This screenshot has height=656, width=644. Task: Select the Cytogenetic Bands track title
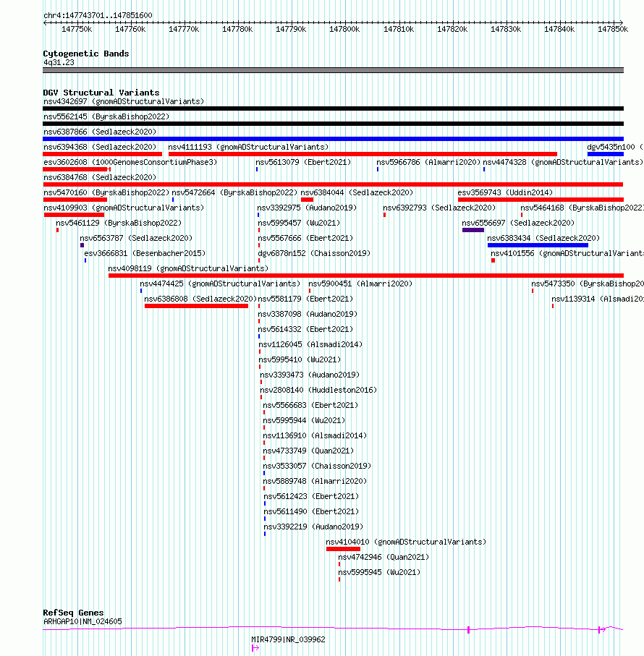[x=86, y=54]
